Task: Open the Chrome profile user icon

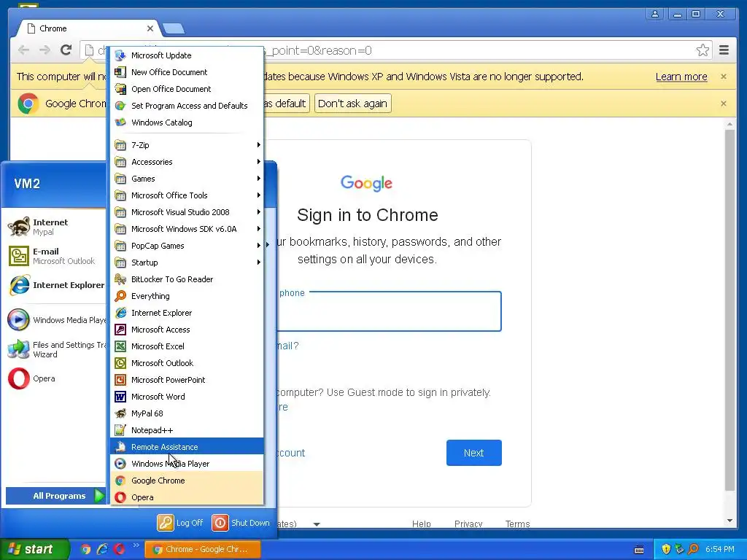Action: 655,14
